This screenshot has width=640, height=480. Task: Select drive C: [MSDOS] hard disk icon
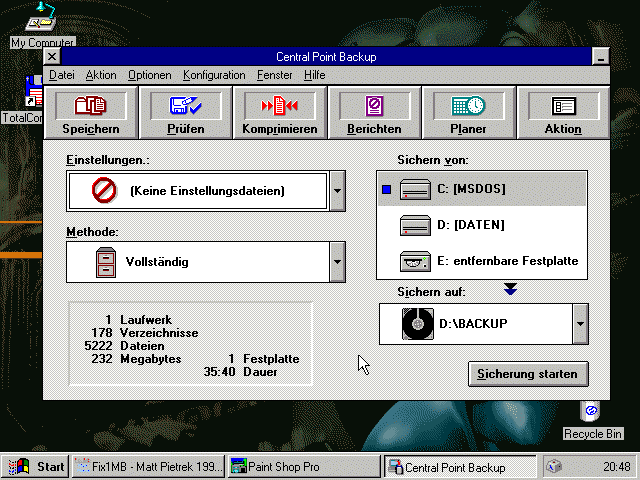[415, 189]
